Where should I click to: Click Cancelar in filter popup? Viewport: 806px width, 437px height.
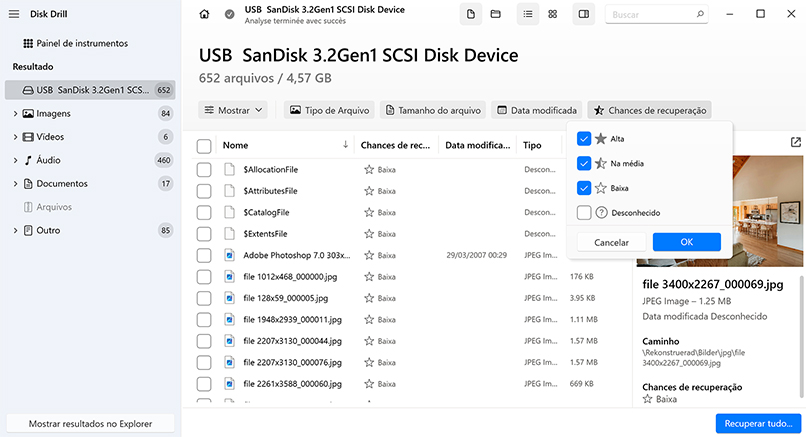611,242
